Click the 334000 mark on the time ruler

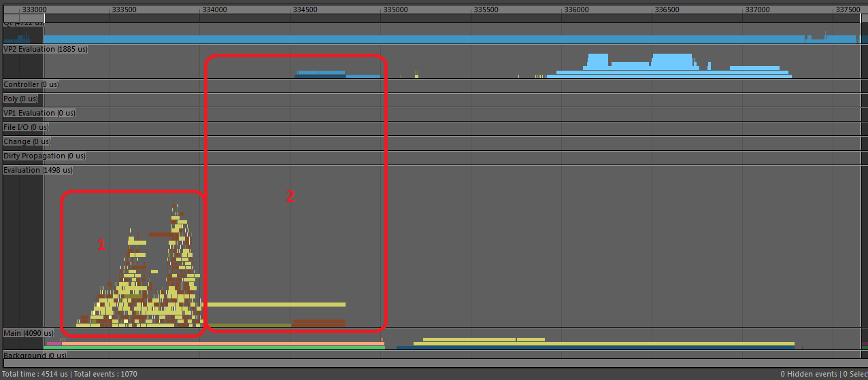click(x=215, y=10)
